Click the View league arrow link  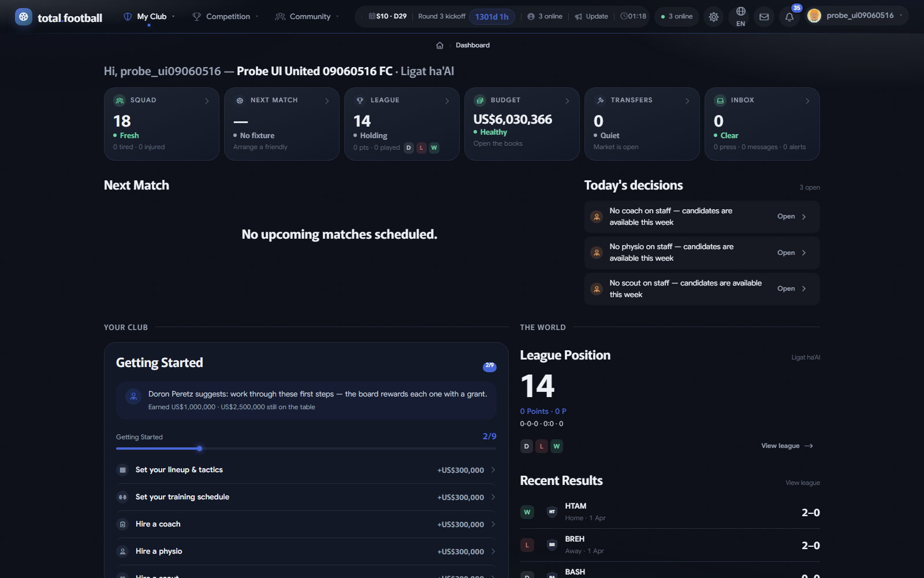(787, 446)
